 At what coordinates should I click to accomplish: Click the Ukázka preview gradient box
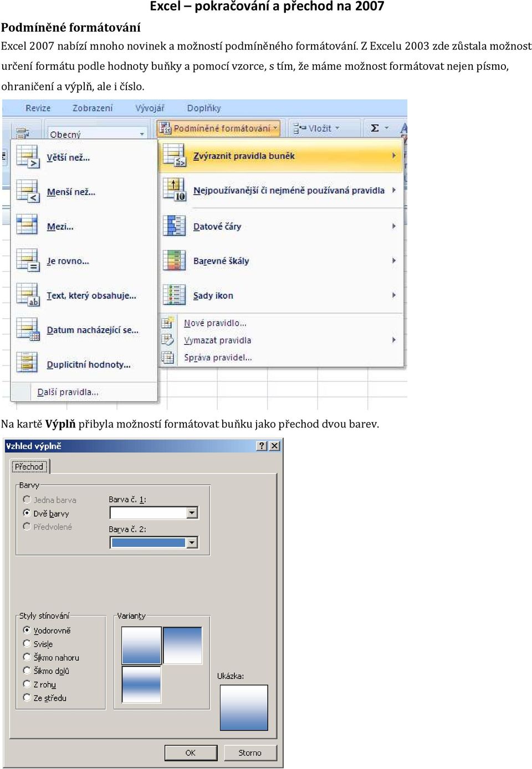(244, 707)
